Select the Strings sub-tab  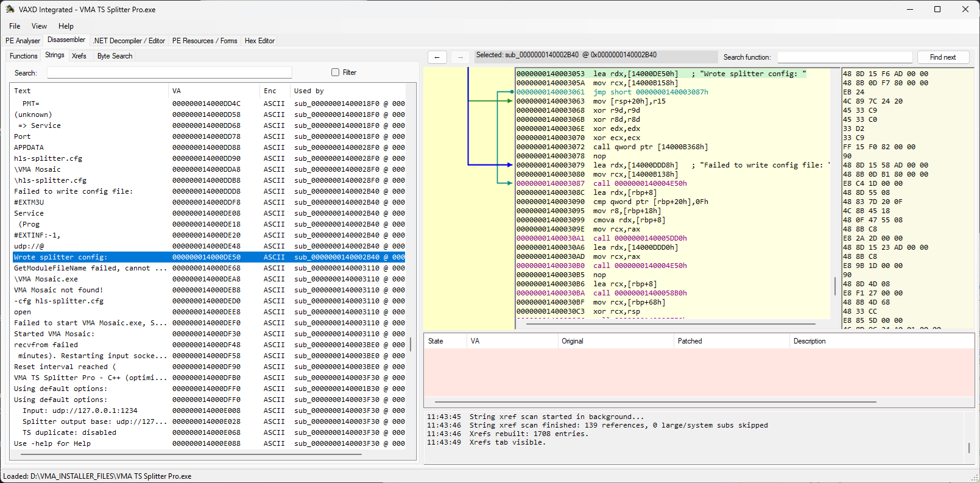(x=55, y=55)
